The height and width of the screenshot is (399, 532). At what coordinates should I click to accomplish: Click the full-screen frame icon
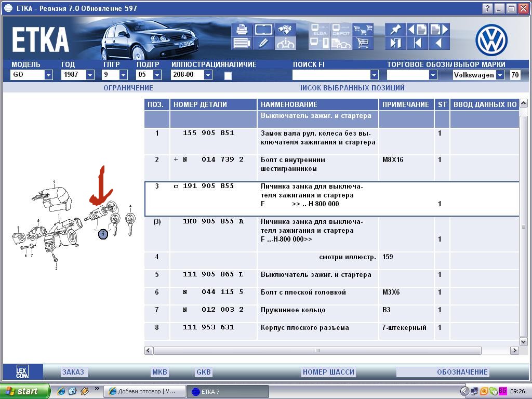(263, 30)
